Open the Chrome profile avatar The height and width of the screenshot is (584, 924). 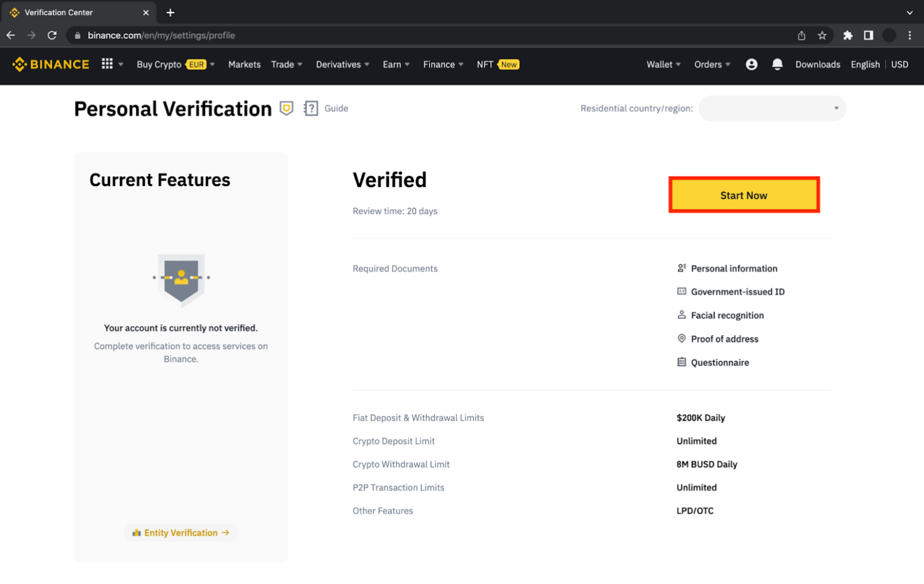pyautogui.click(x=889, y=35)
